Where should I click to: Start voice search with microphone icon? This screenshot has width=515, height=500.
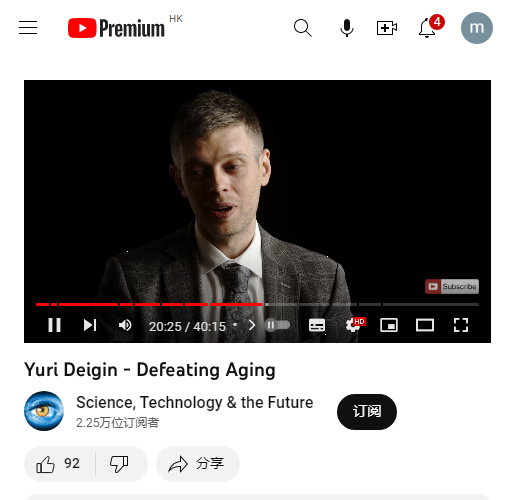coord(347,28)
